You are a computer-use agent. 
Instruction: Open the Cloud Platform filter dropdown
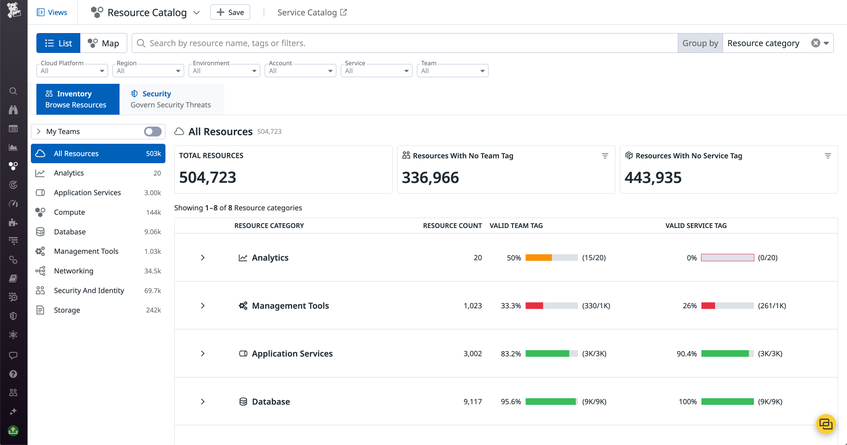[72, 71]
